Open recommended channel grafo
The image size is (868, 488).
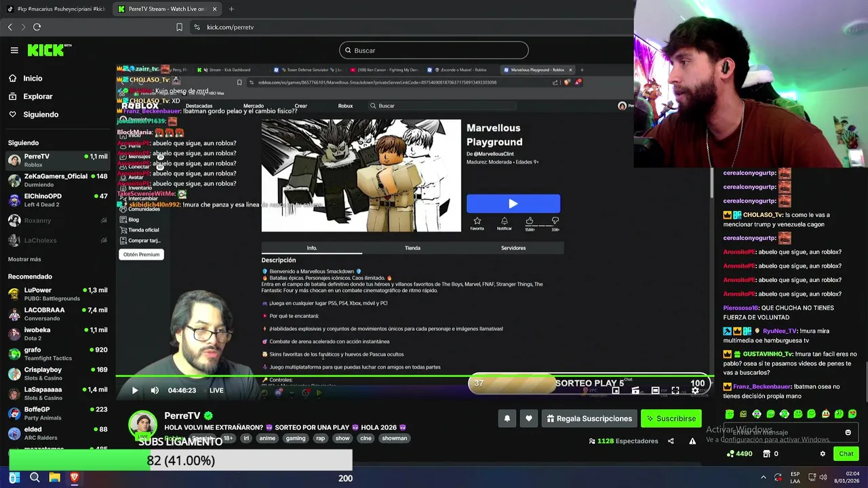coord(58,354)
